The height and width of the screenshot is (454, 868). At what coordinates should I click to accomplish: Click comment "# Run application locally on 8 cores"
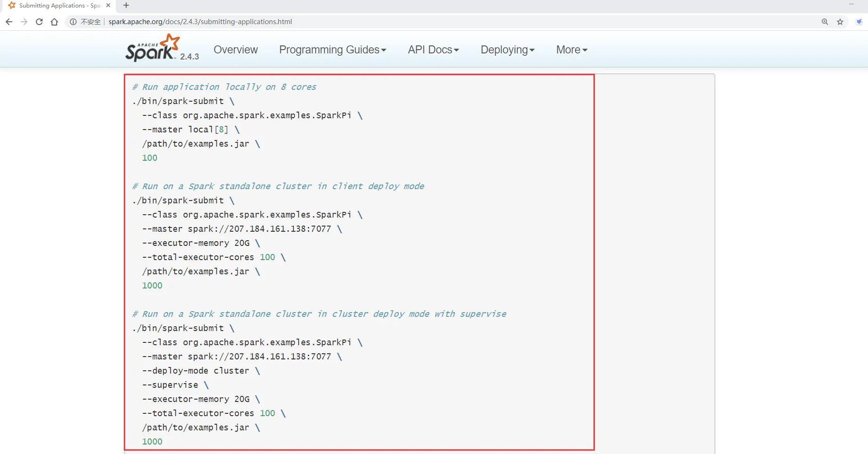click(x=224, y=87)
